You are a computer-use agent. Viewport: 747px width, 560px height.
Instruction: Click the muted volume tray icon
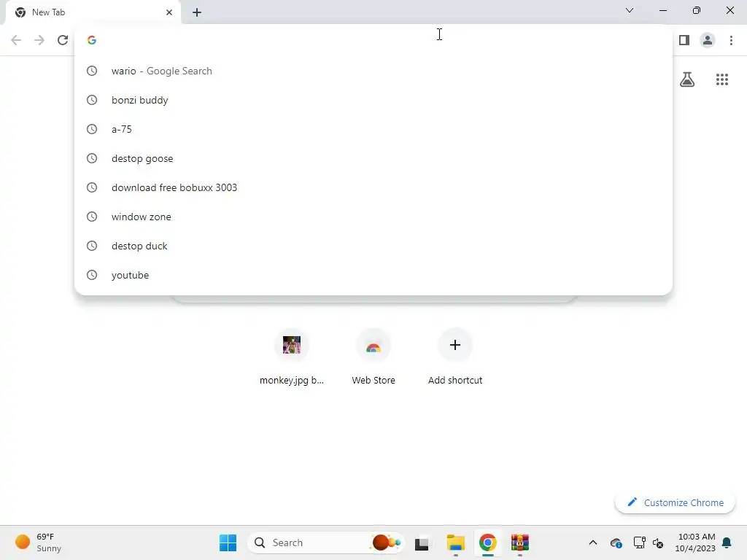click(x=658, y=542)
